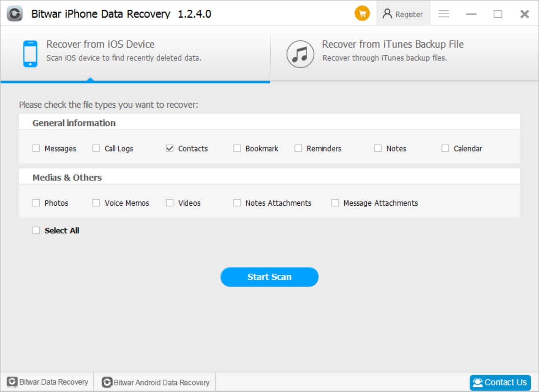Click the blue iPhone device icon

pyautogui.click(x=30, y=53)
